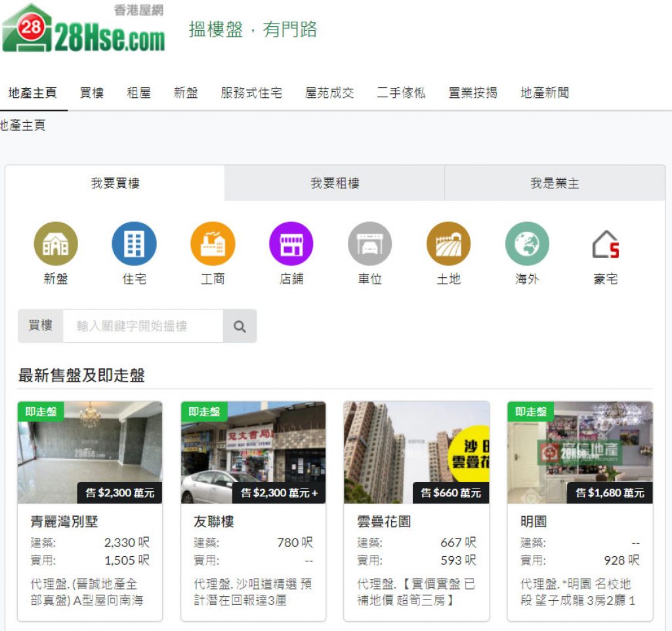Viewport: 672px width, 631px height.
Task: Click the 地產主頁 breadcrumb link
Action: [x=23, y=125]
